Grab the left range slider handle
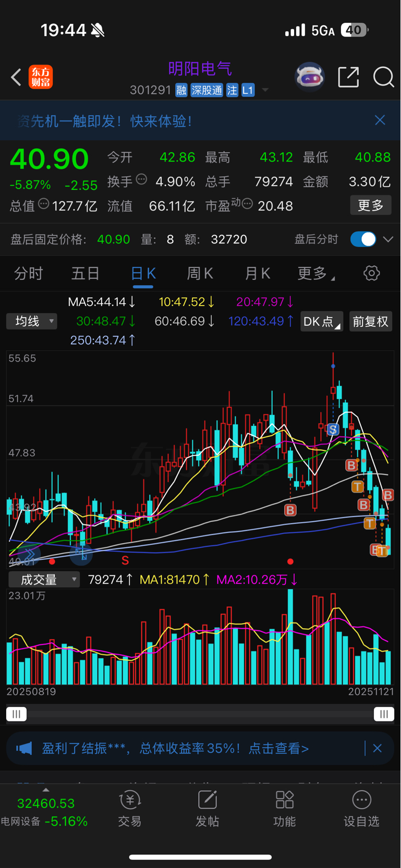Viewport: 401px width, 868px height. pos(16,714)
